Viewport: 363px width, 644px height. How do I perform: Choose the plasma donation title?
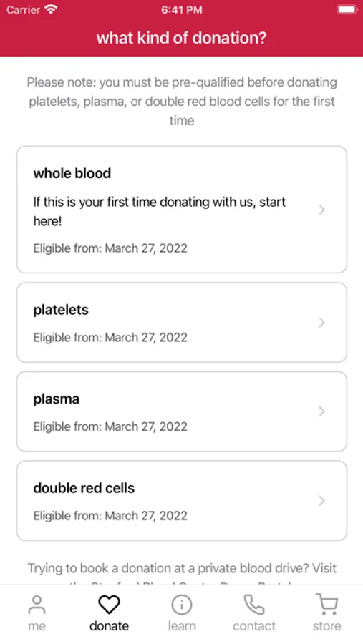[x=57, y=399]
